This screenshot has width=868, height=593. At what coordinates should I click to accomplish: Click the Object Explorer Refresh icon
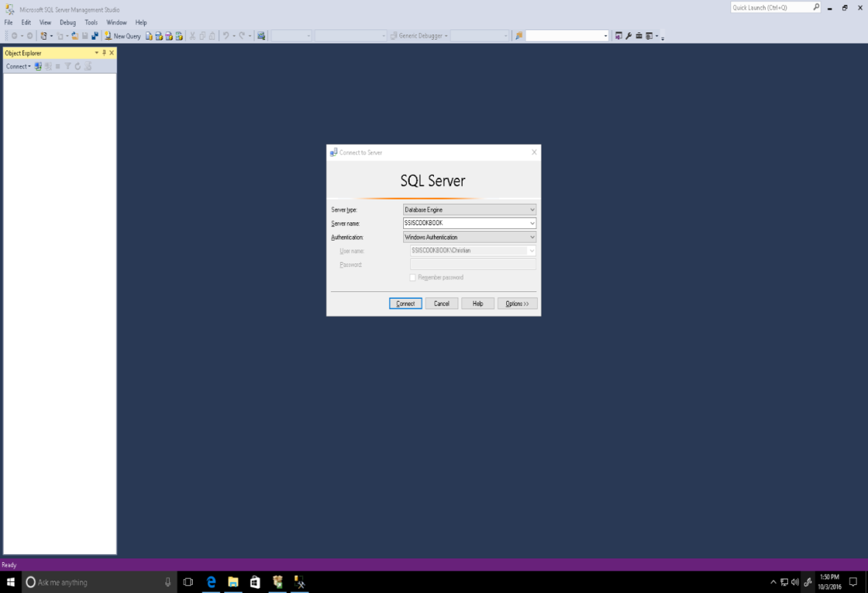(77, 66)
